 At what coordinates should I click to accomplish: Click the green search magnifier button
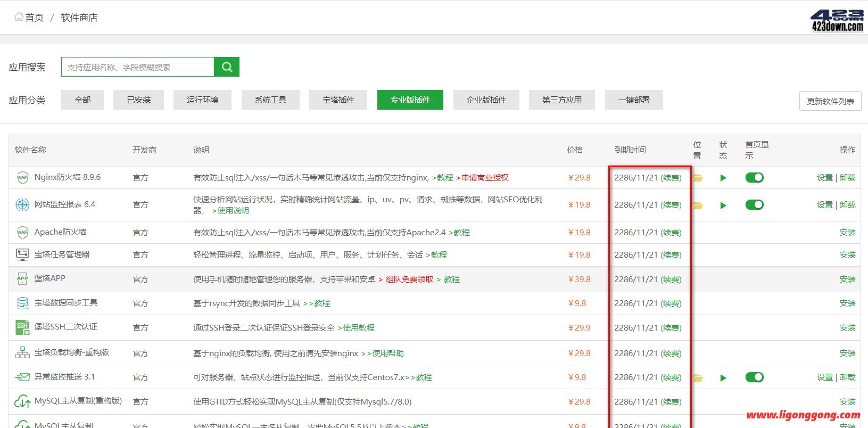[x=227, y=67]
